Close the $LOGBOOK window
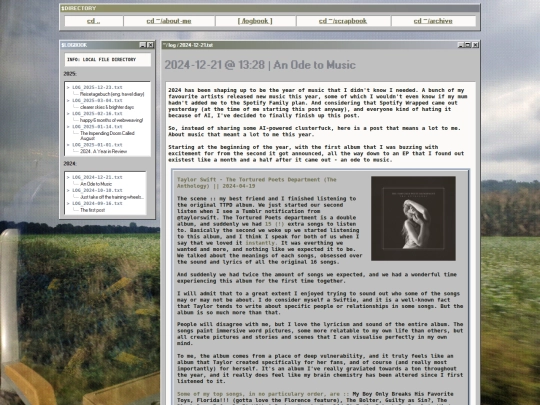The height and width of the screenshot is (405, 540). coord(150,45)
